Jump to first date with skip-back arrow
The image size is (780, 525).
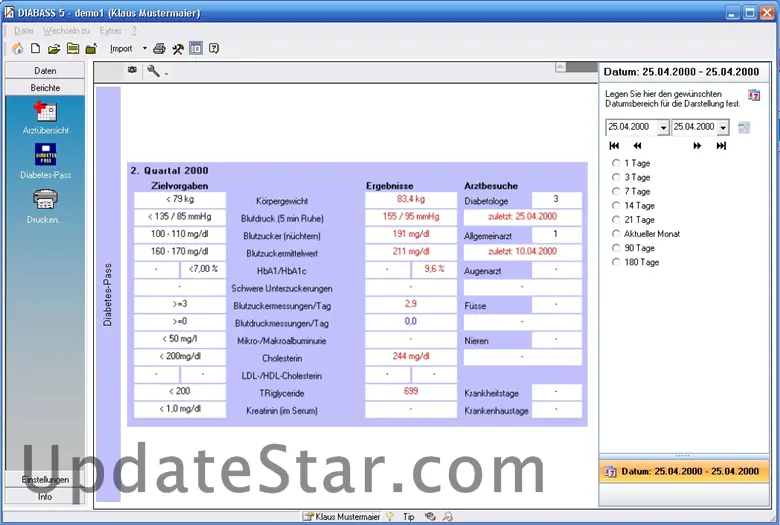(614, 146)
